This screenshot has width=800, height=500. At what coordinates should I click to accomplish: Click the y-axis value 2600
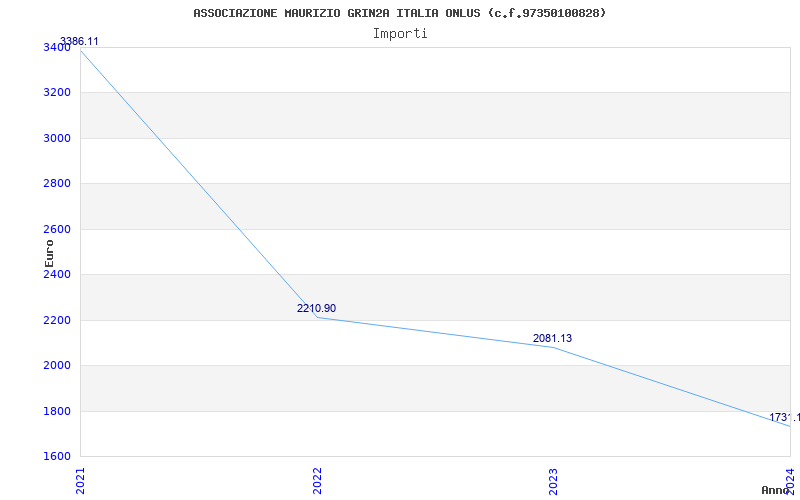[58, 229]
